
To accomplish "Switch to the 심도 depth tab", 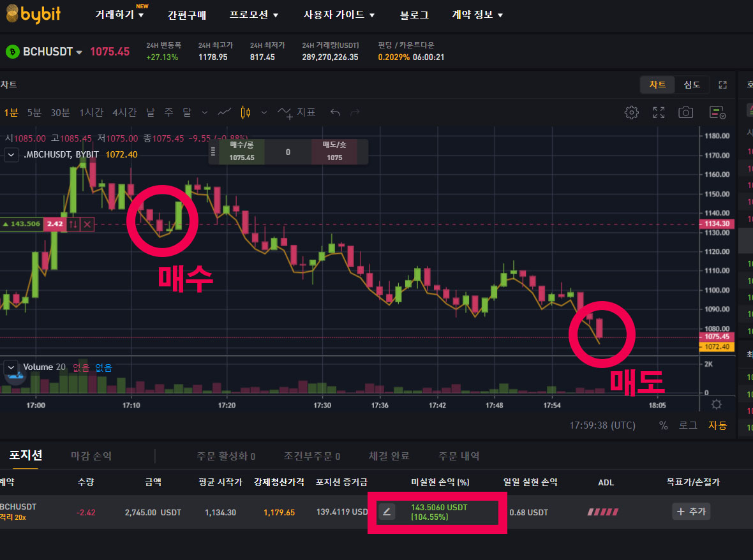I will click(692, 85).
